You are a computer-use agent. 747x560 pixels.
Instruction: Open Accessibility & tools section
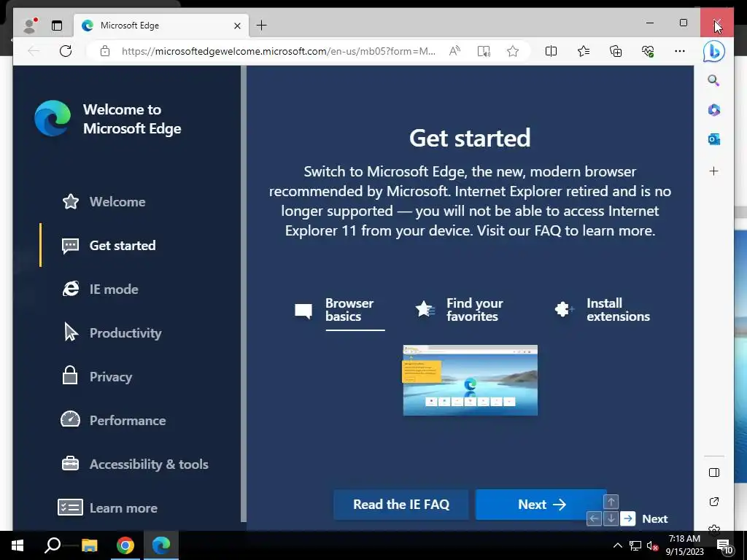coord(135,464)
